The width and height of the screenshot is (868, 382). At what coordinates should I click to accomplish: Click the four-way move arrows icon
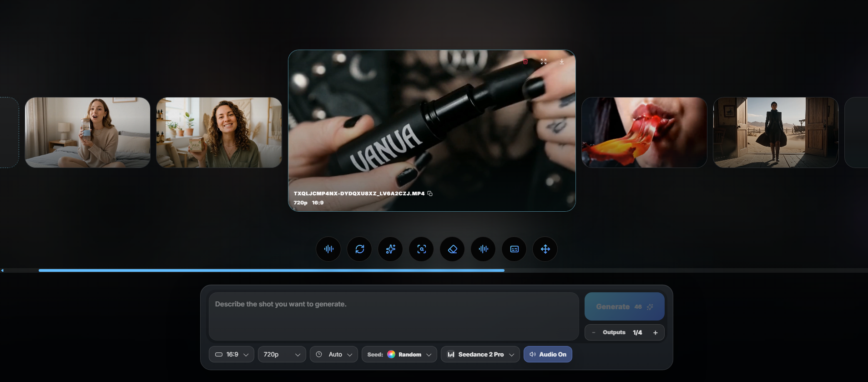click(545, 249)
